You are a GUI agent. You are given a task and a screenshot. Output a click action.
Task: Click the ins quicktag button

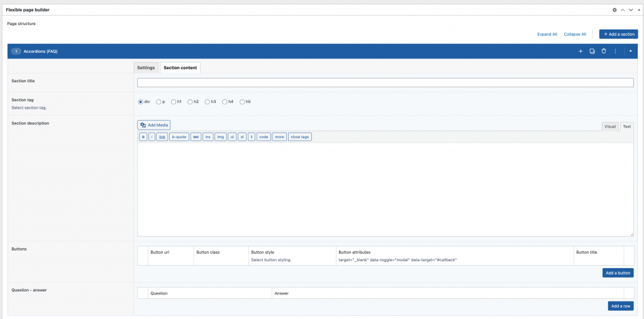click(208, 137)
